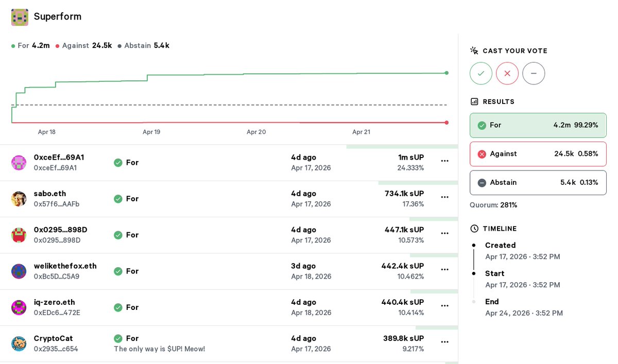Click the Apr 19 chart axis label

click(151, 132)
